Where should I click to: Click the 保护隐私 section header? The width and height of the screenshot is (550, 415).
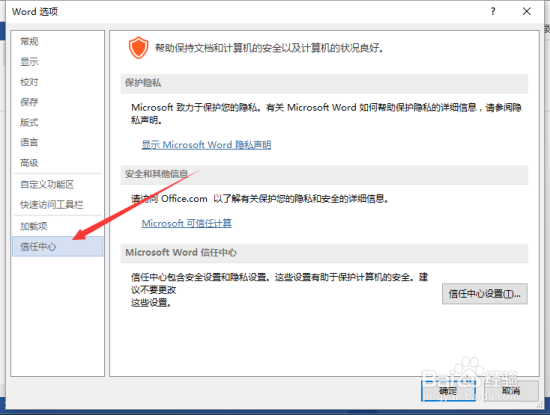tap(324, 83)
